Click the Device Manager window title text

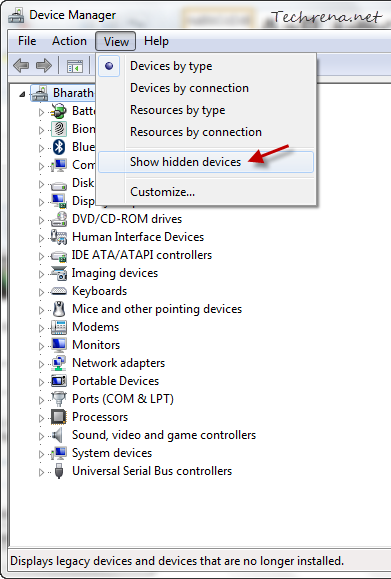coord(72,15)
